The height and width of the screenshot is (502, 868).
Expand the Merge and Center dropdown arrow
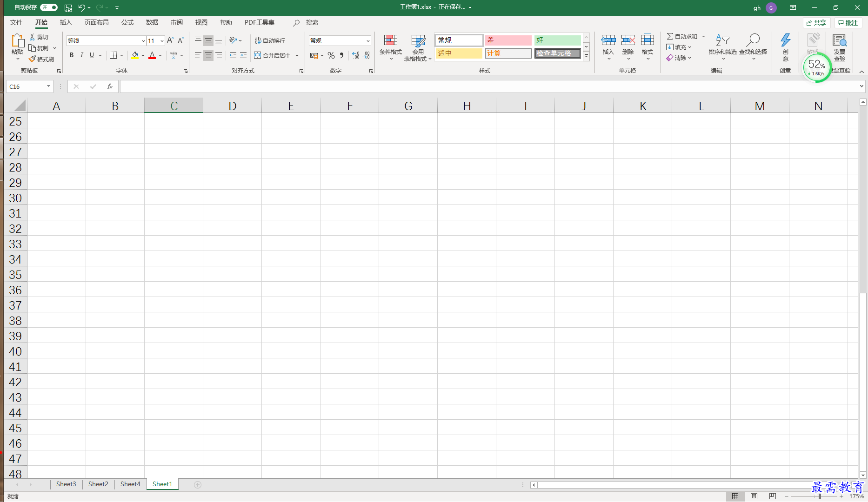[297, 55]
